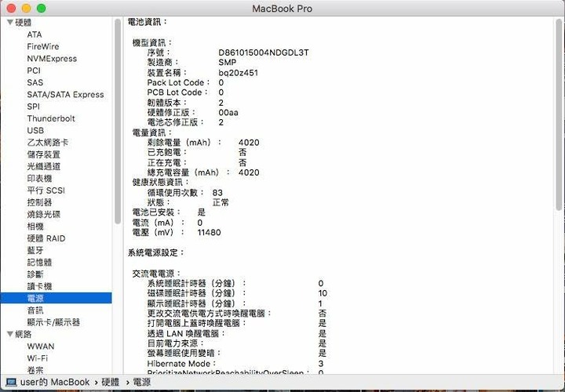
Task: Show Thunderbolt information
Action: pyautogui.click(x=51, y=118)
